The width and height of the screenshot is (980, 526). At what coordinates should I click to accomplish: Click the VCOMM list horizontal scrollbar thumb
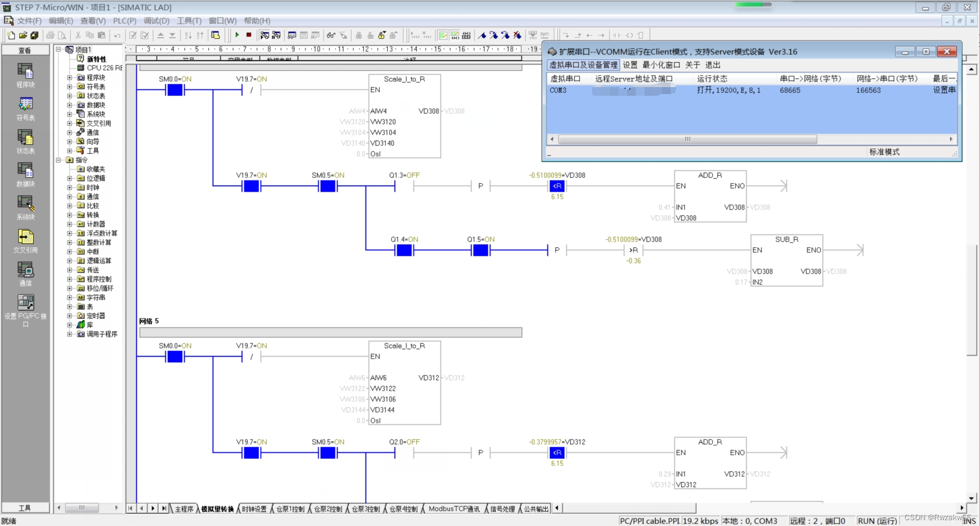coord(687,139)
